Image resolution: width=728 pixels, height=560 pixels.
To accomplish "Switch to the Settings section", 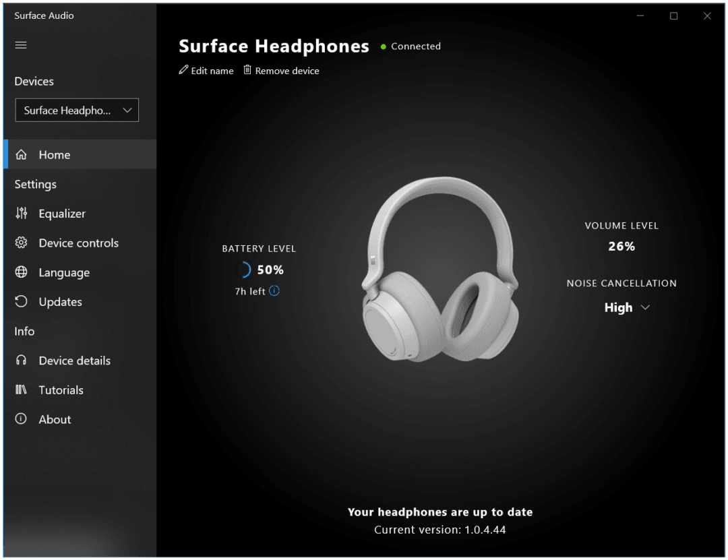I will 35,184.
